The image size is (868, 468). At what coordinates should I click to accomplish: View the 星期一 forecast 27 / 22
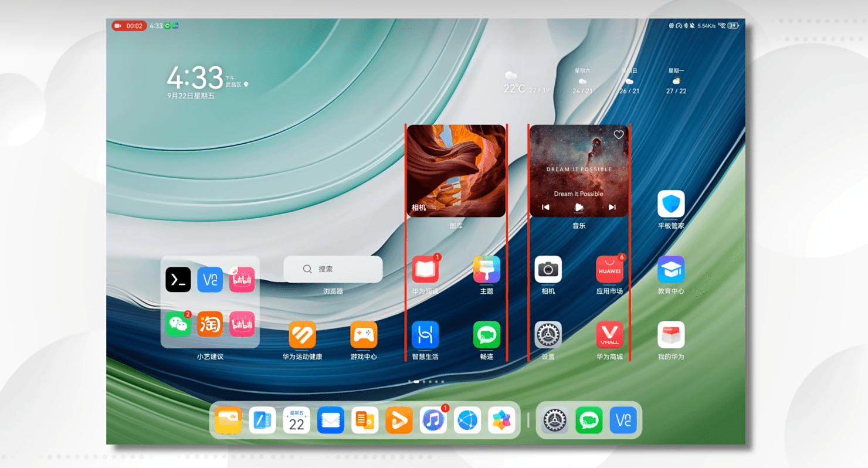pos(676,81)
